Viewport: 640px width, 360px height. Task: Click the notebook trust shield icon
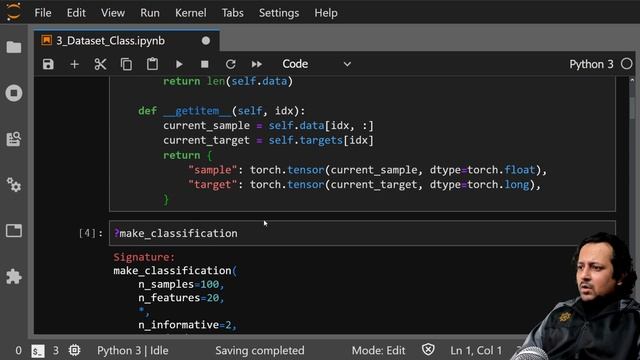coord(428,350)
